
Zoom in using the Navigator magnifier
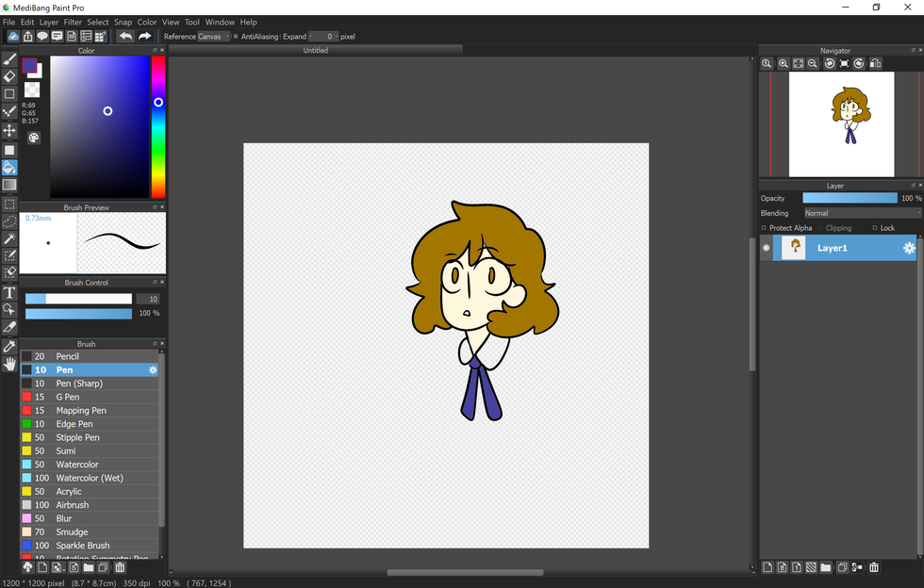point(783,63)
